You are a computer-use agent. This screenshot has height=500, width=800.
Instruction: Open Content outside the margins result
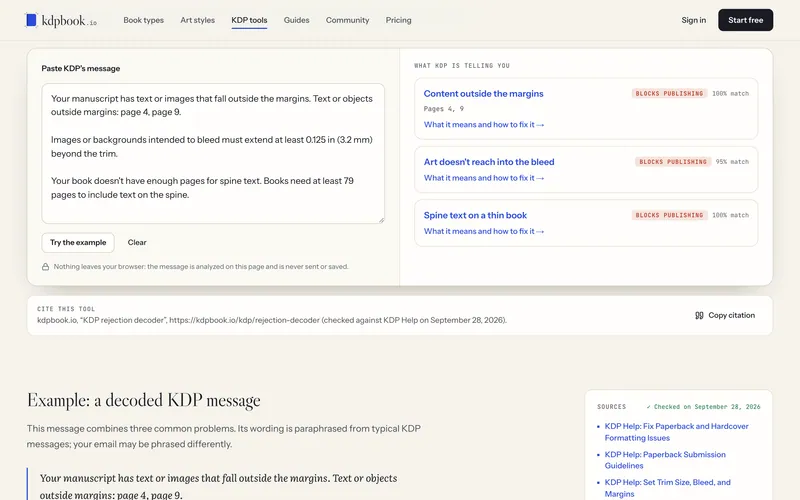tap(483, 93)
